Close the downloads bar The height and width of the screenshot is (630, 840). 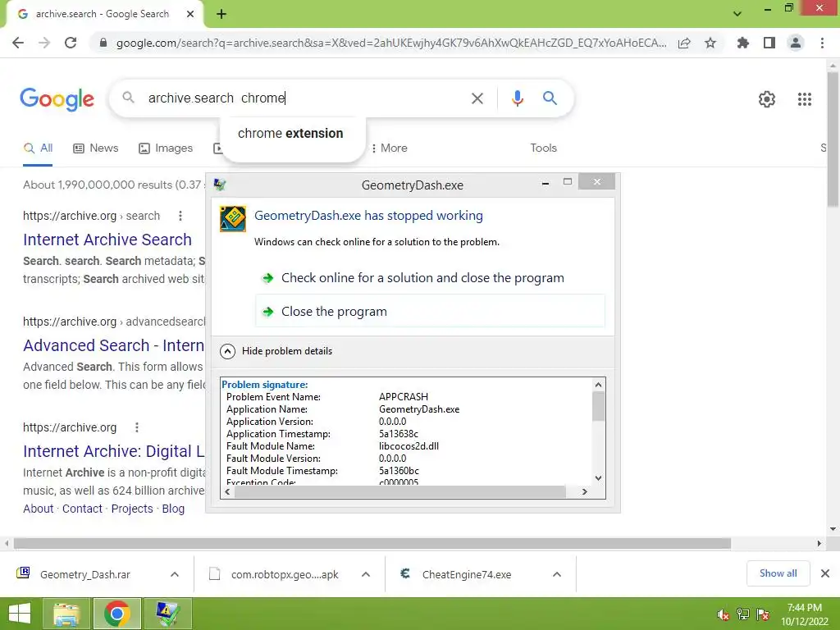825,573
